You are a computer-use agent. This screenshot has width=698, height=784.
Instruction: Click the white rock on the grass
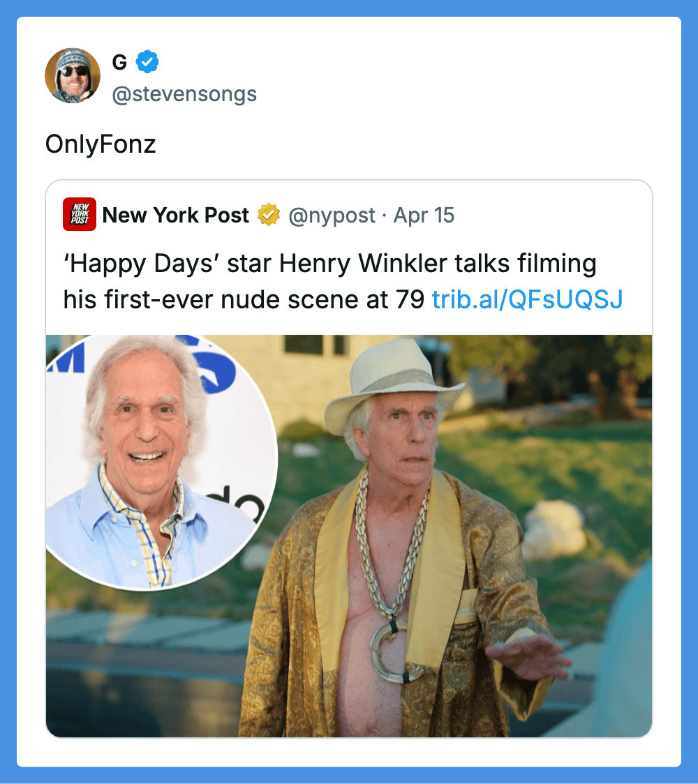tap(554, 530)
